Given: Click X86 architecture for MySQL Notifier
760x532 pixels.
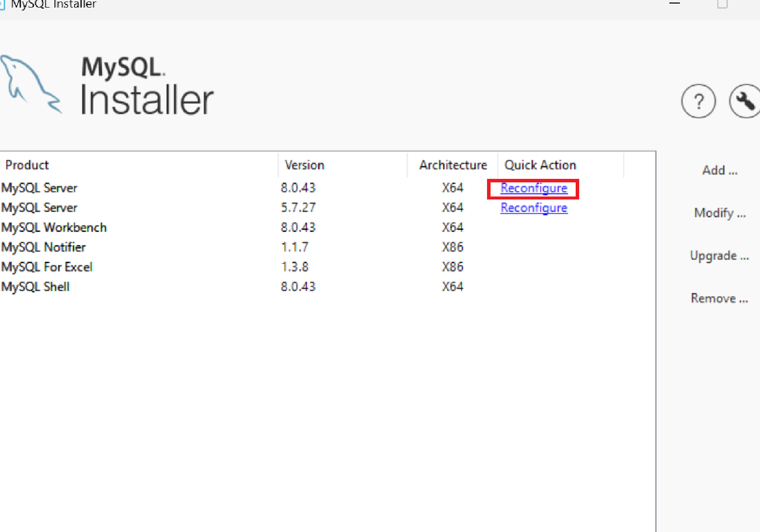Looking at the screenshot, I should pyautogui.click(x=453, y=247).
